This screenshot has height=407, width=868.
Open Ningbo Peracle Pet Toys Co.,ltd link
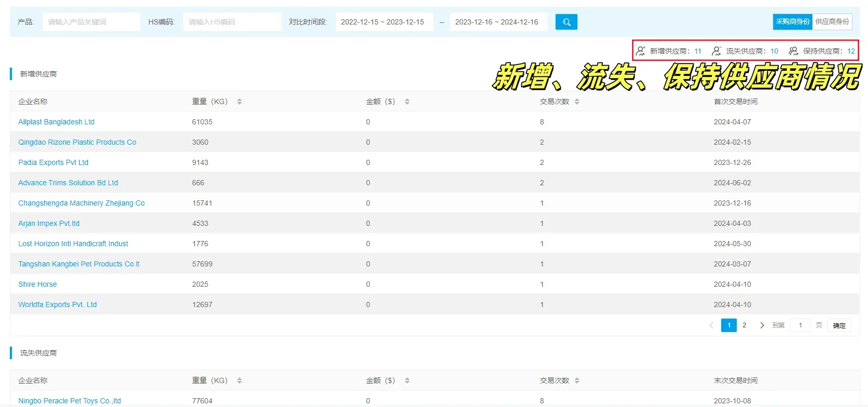(69, 401)
